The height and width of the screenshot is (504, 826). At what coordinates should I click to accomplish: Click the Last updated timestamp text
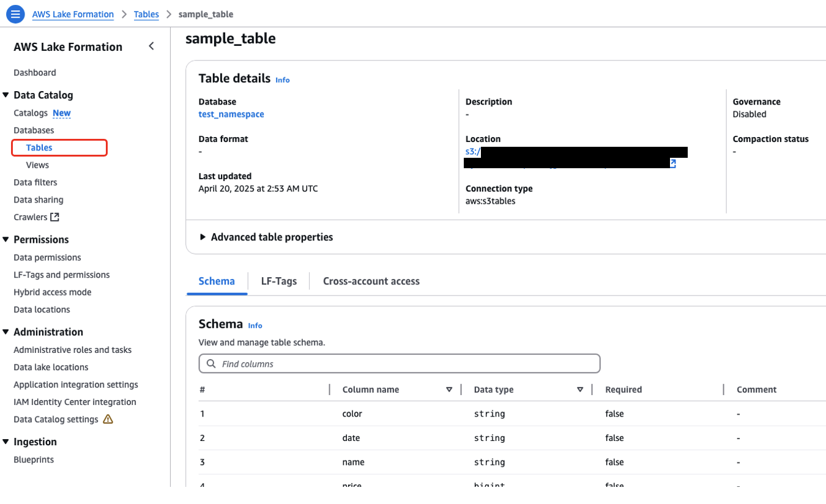coord(258,188)
